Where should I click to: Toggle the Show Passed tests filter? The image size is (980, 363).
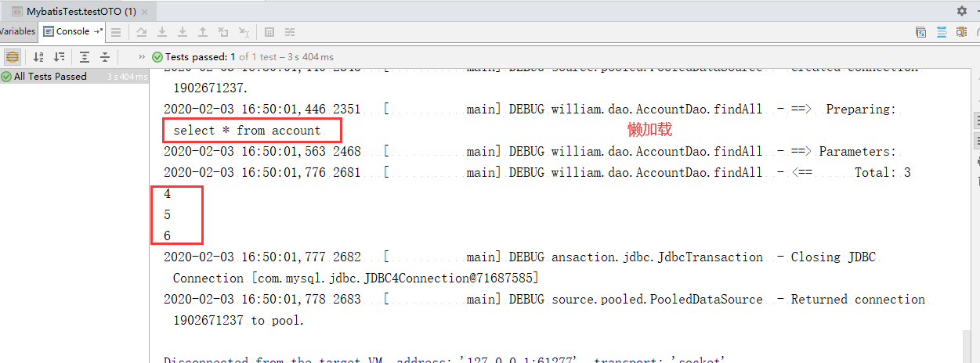coord(13,56)
